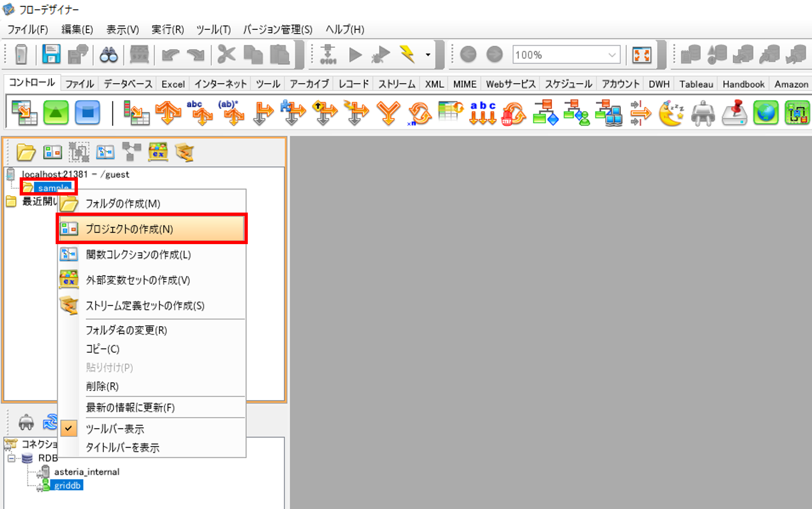The height and width of the screenshot is (509, 812).
Task: Click the scissors cut icon
Action: [226, 55]
